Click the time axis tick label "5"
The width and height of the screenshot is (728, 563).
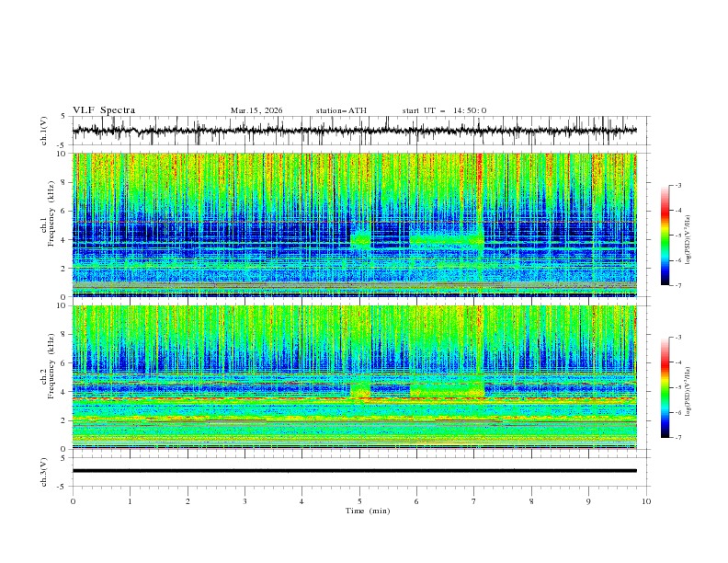(x=359, y=501)
